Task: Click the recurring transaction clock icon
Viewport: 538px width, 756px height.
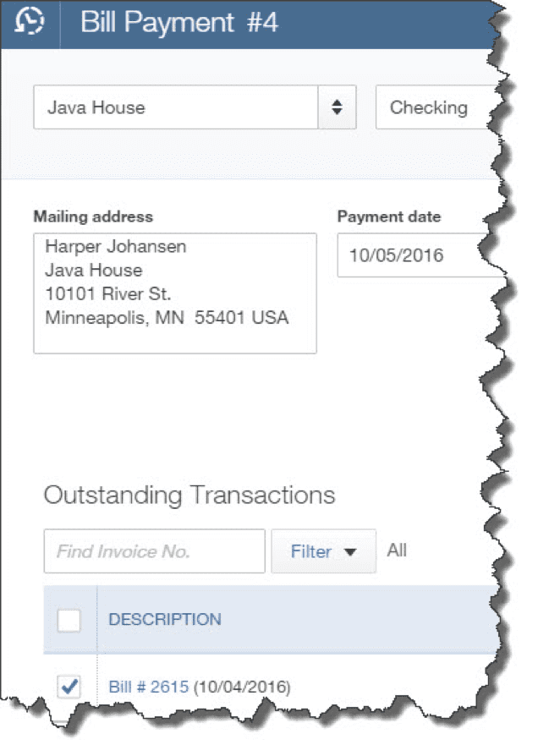Action: coord(30,25)
